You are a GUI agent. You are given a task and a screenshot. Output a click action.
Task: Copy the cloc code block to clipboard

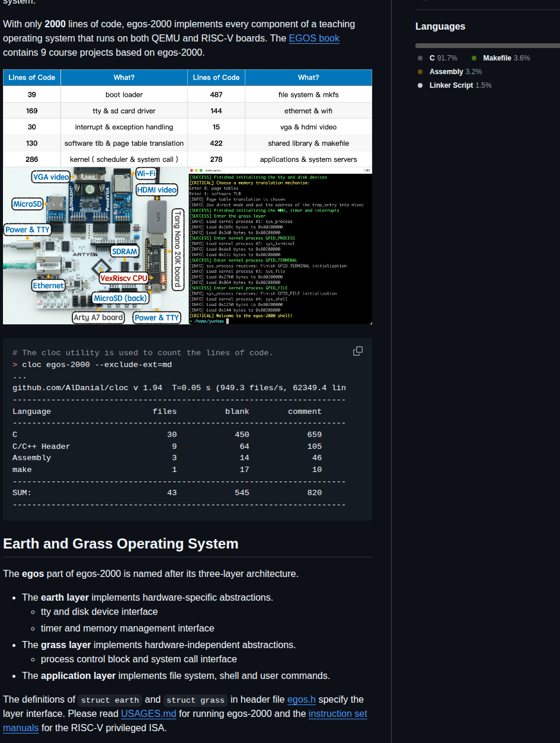358,351
